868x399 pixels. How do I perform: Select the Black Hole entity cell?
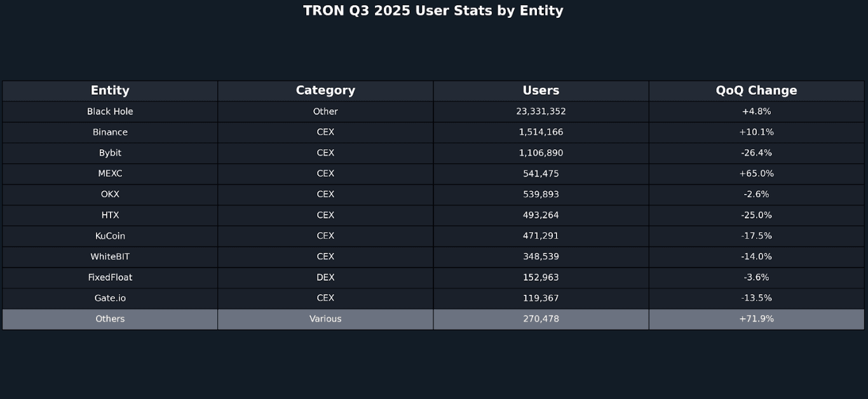click(110, 112)
